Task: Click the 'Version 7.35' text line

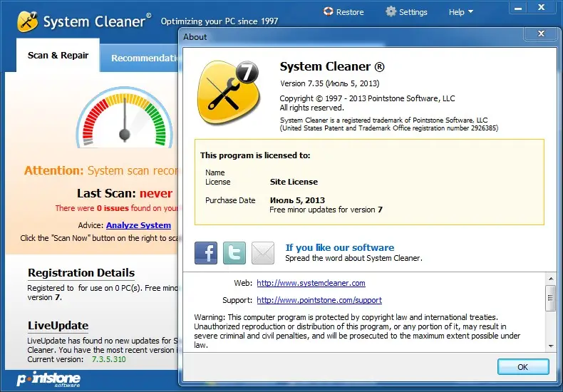Action: (330, 83)
